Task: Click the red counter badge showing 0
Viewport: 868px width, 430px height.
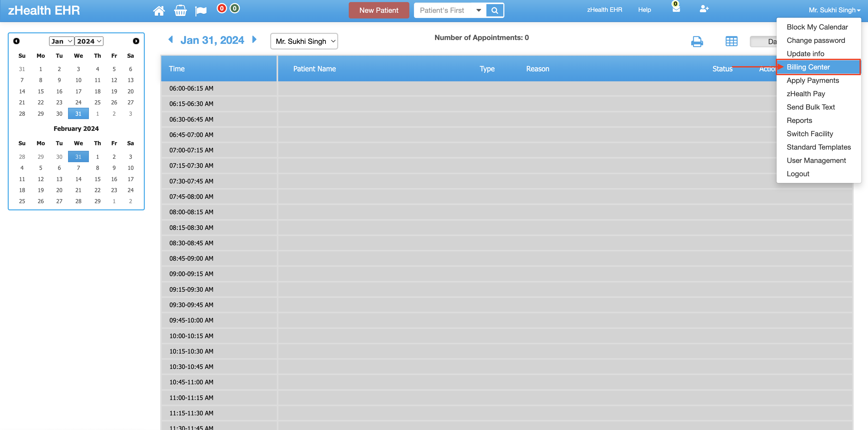Action: click(222, 8)
